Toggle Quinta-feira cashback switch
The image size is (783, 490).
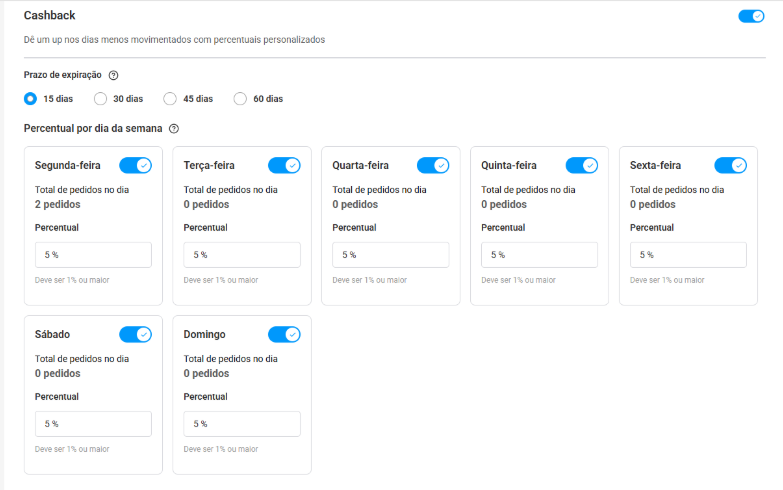click(x=582, y=166)
